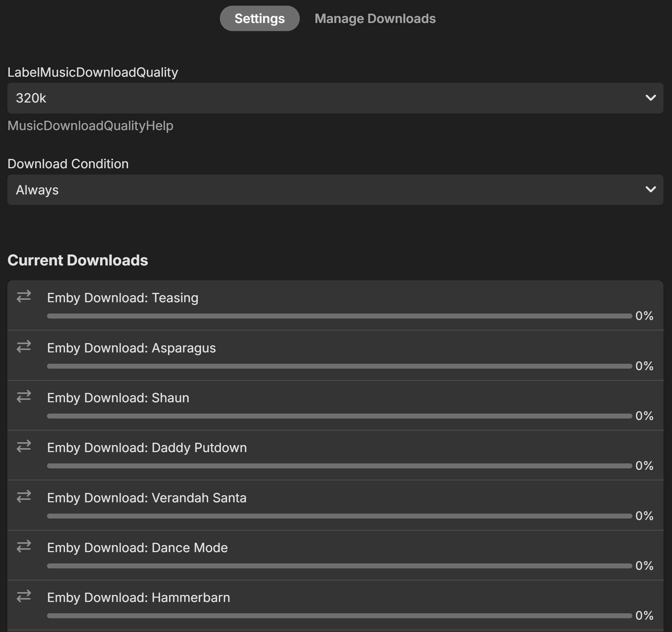Click the Emby Download: Daddy Putdown title
Viewport: 672px width, 632px height.
click(147, 447)
